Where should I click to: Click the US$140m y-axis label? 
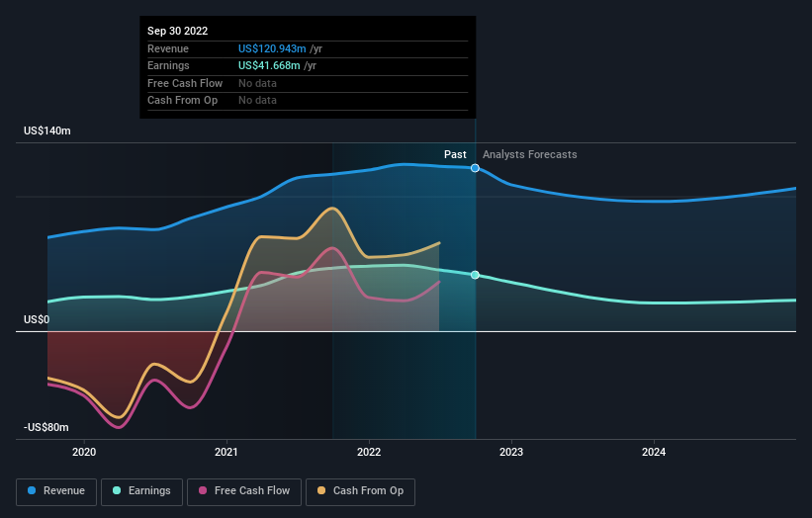tap(47, 130)
